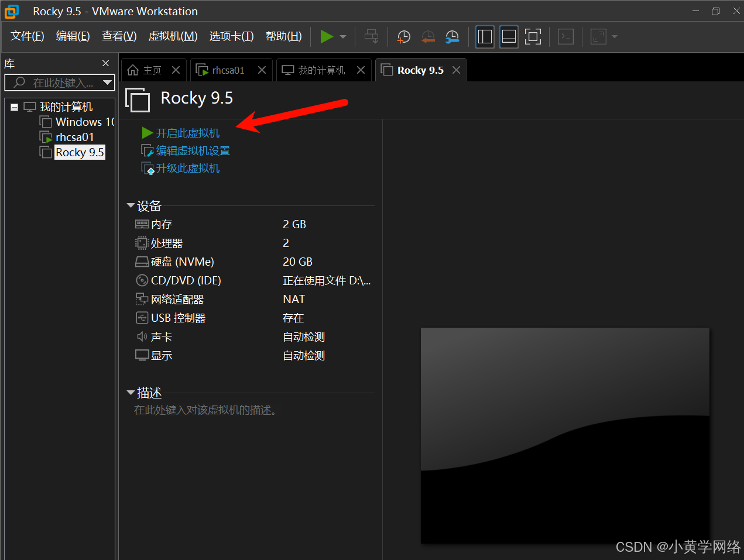Screen dimensions: 744x560
Task: Click the stretch guest display icon
Action: 598,37
